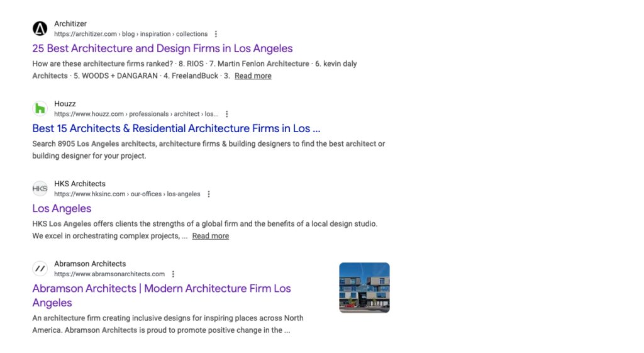Open three-dot menu beside Architizer URL

point(216,34)
